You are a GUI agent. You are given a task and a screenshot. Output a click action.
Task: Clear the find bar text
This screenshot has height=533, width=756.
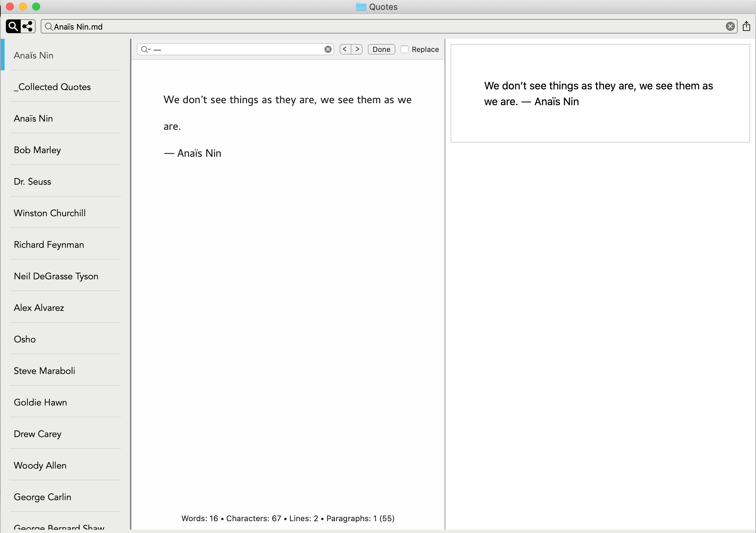(x=328, y=49)
